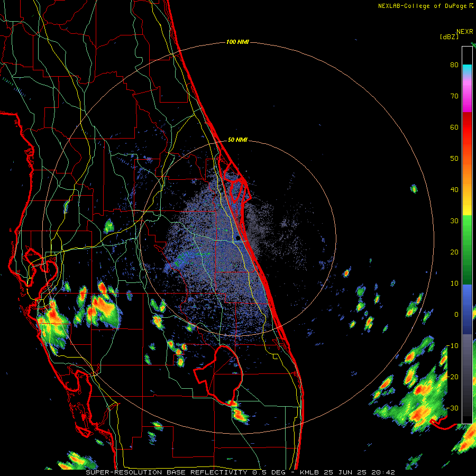Click the 10 value on the dBZ scale
Image resolution: width=476 pixels, height=476 pixels.
454,283
